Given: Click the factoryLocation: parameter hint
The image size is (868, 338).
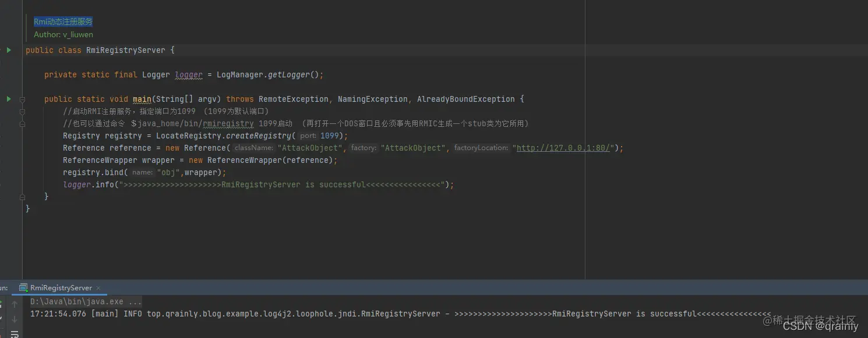Looking at the screenshot, I should 481,148.
